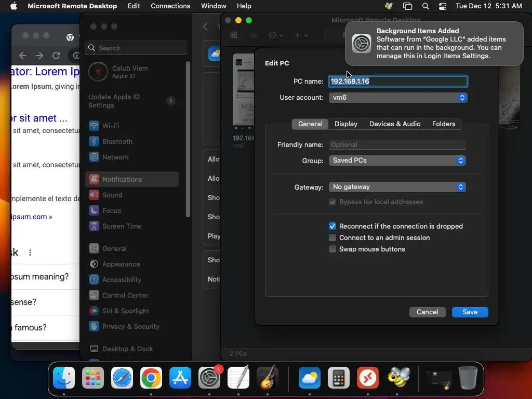This screenshot has height=399, width=532.
Task: Select Desktop & Dock in sidebar
Action: pyautogui.click(x=132, y=349)
